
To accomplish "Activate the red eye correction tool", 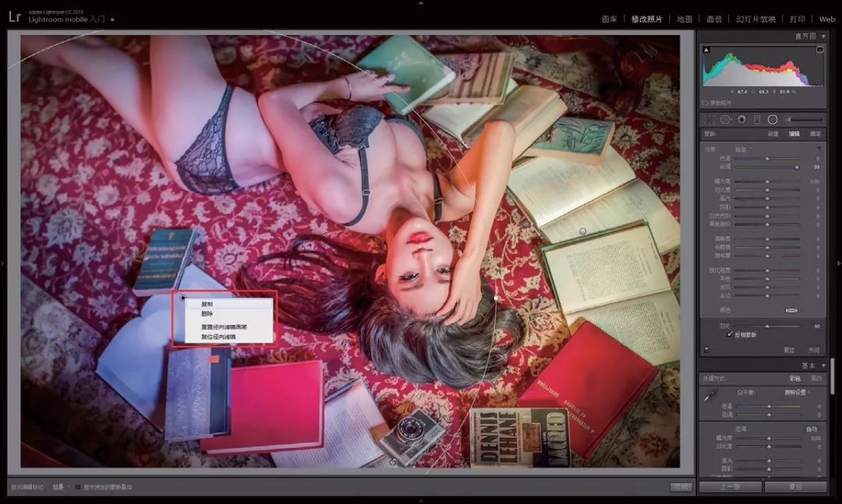I will tap(741, 119).
